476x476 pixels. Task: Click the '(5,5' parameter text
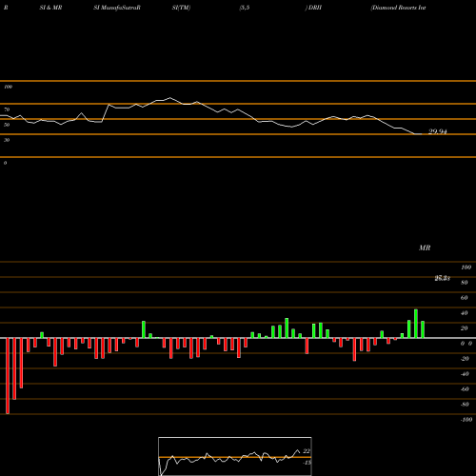(245, 8)
